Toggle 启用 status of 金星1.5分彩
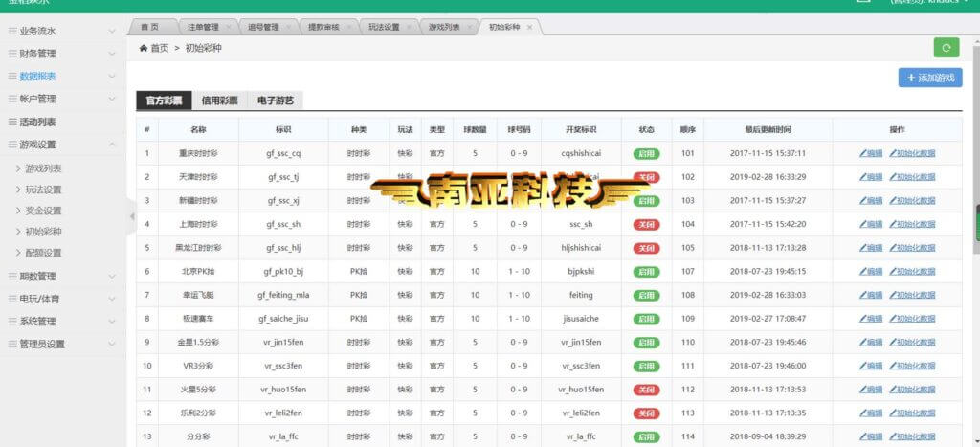This screenshot has width=980, height=447. pos(646,343)
